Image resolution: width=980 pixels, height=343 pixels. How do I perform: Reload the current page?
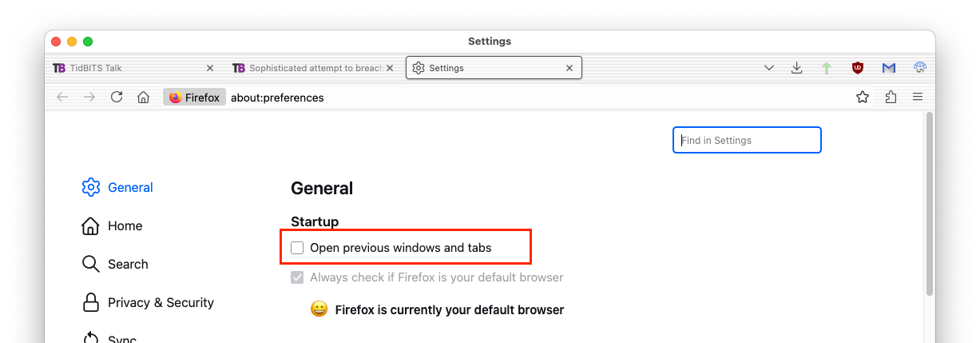coord(117,97)
